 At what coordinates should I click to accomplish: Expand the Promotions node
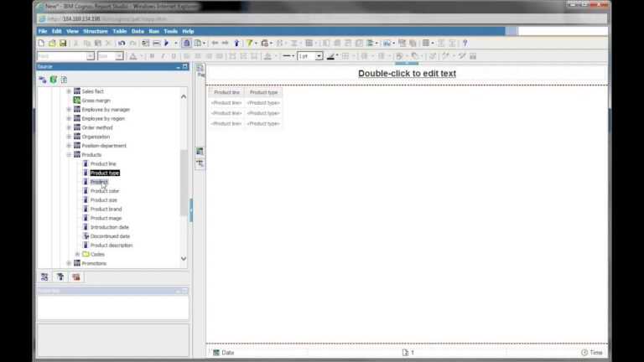point(69,263)
